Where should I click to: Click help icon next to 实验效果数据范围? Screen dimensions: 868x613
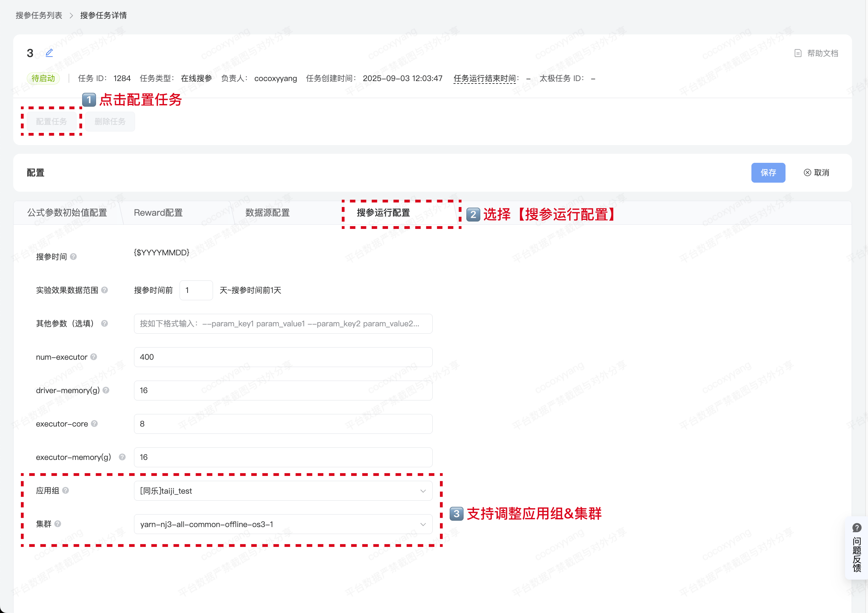pos(105,290)
